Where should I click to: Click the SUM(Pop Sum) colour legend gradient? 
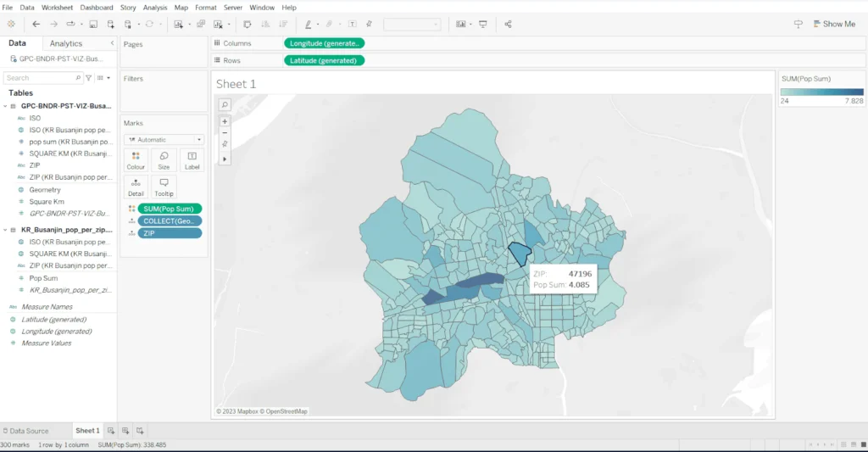point(821,92)
